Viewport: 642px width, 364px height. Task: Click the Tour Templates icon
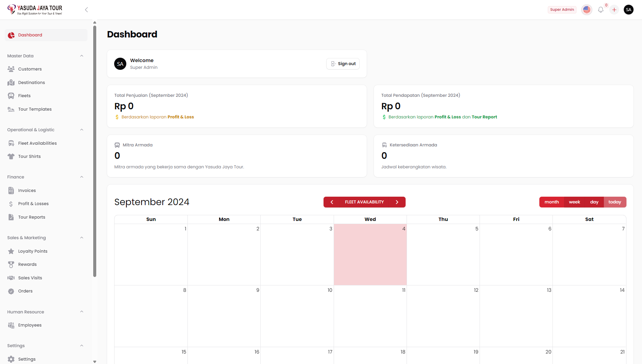click(x=11, y=109)
